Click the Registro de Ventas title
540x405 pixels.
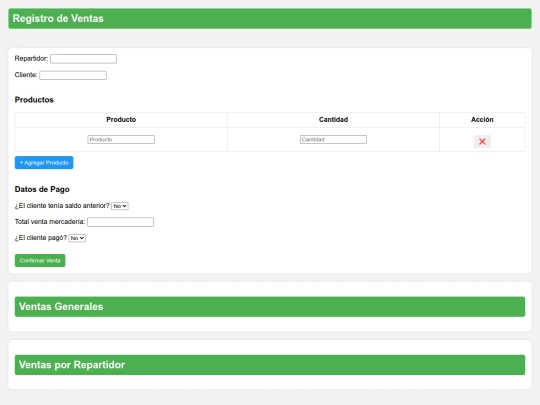pos(270,19)
